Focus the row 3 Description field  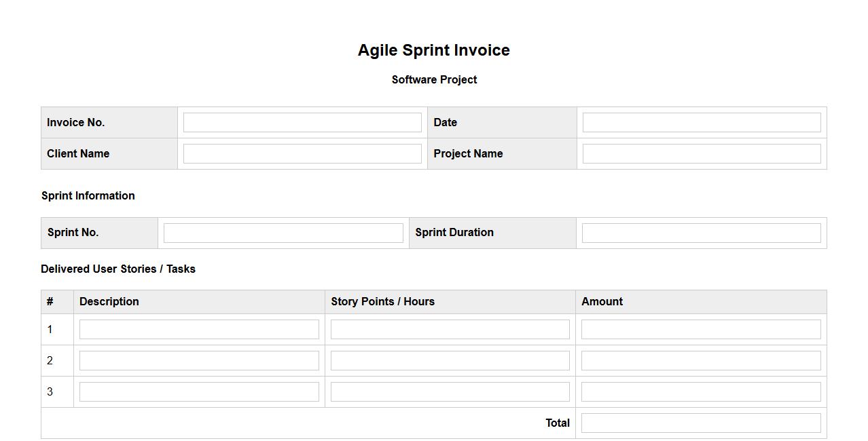199,392
